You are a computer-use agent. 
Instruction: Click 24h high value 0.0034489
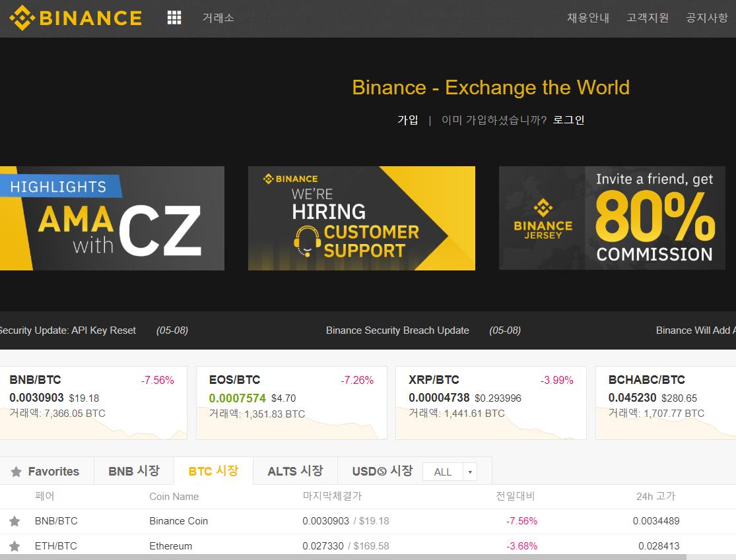(656, 521)
